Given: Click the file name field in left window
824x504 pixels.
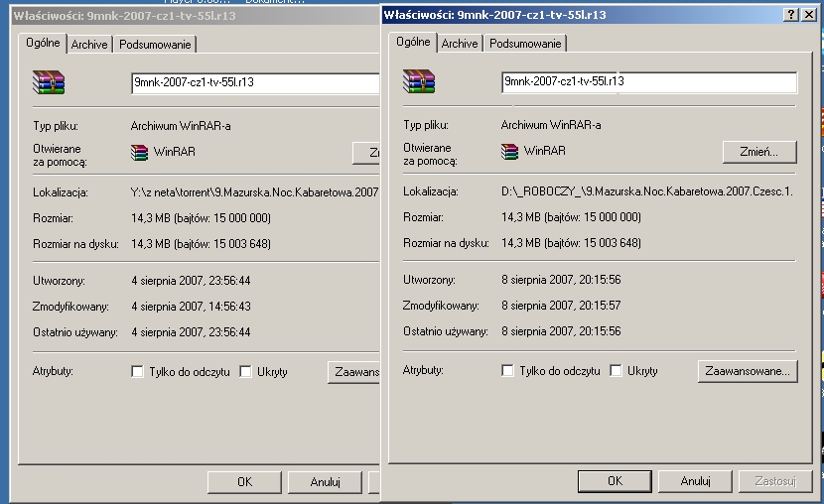Looking at the screenshot, I should pos(255,83).
